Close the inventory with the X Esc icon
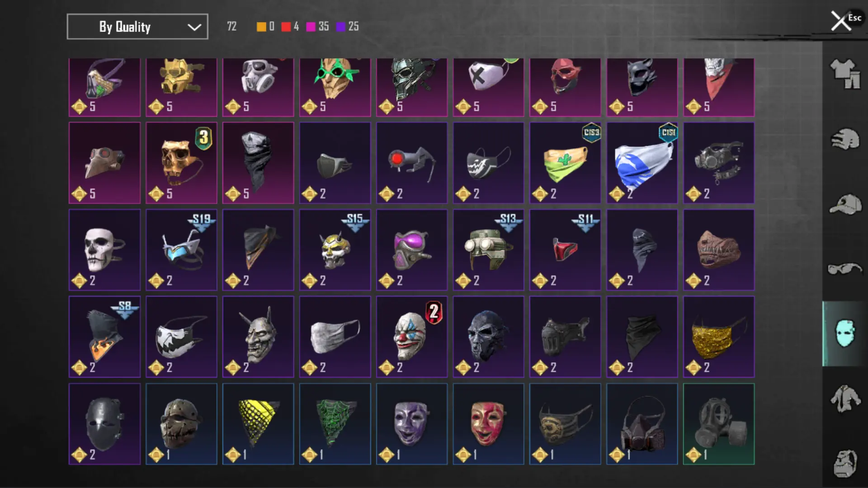This screenshot has width=868, height=488. coord(845,20)
